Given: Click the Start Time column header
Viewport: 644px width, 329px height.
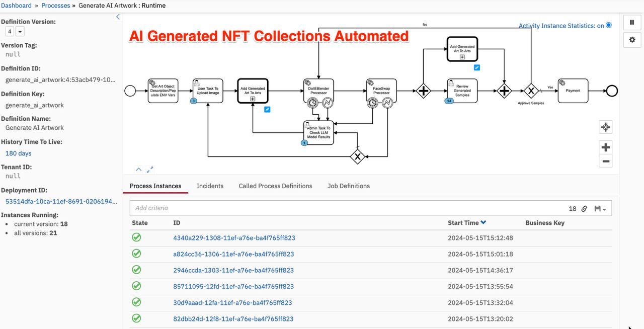Looking at the screenshot, I should (x=463, y=222).
